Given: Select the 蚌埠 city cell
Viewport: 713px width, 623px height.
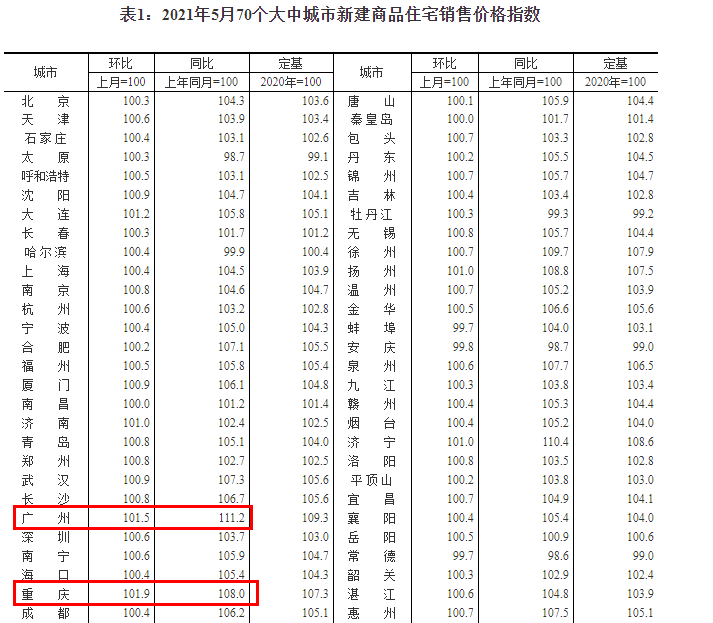Looking at the screenshot, I should tap(372, 328).
